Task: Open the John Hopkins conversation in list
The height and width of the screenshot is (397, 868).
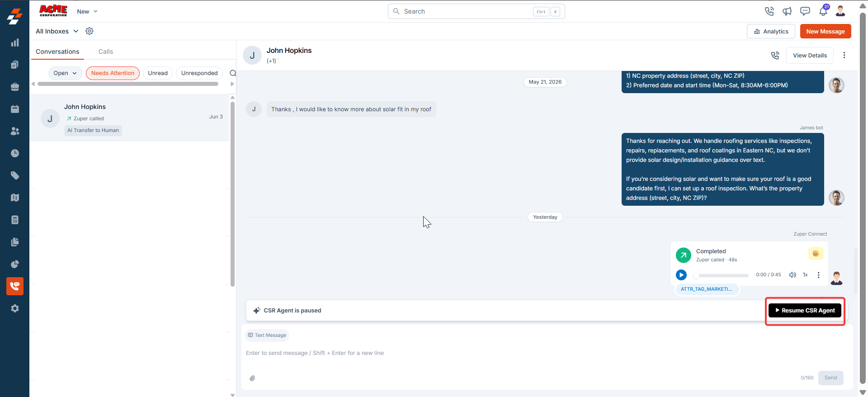Action: pos(130,118)
